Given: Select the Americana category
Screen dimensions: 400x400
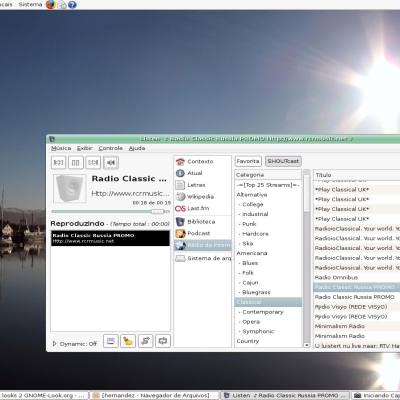Looking at the screenshot, I should (x=268, y=253).
